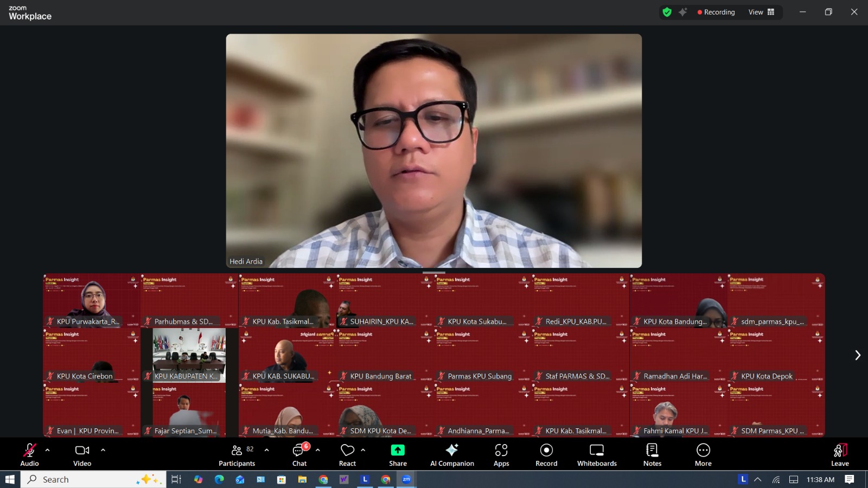The width and height of the screenshot is (868, 488).
Task: Unmute the microphone with Audio button
Action: pyautogui.click(x=29, y=454)
